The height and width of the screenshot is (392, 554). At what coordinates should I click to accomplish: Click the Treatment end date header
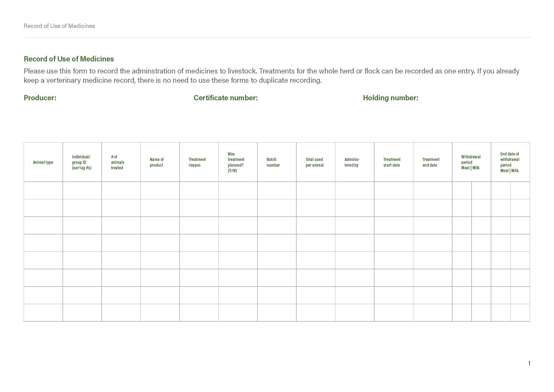click(x=431, y=162)
